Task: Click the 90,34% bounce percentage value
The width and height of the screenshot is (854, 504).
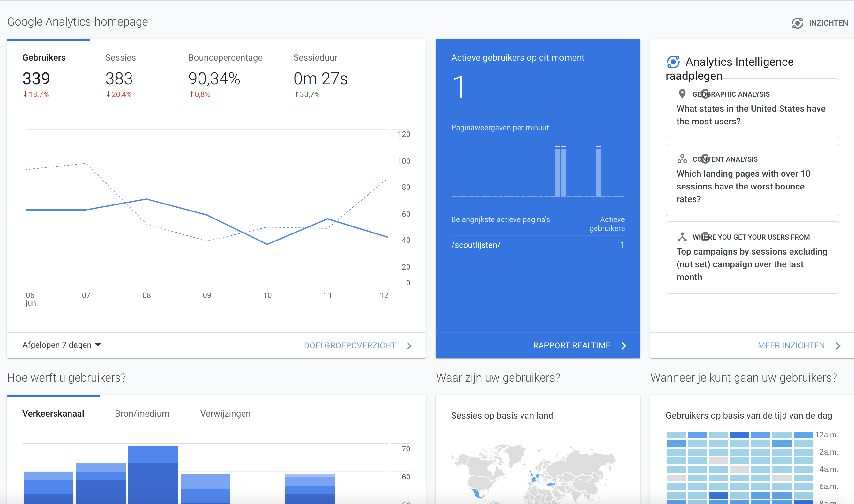Action: [214, 79]
